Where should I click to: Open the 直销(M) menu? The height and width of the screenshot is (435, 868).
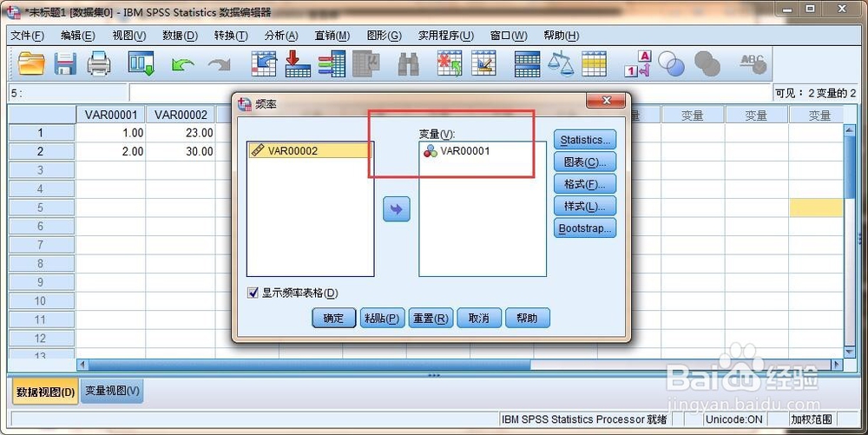[x=332, y=36]
